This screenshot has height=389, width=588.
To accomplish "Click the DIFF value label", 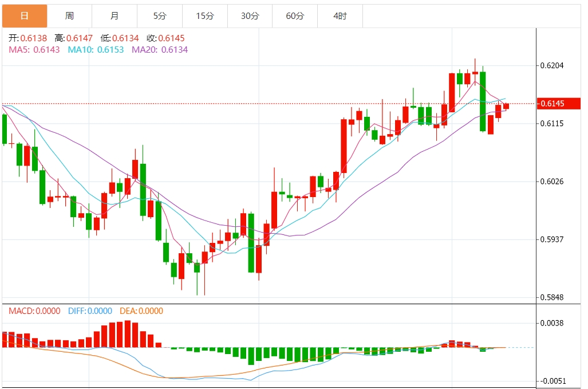I will (x=90, y=311).
